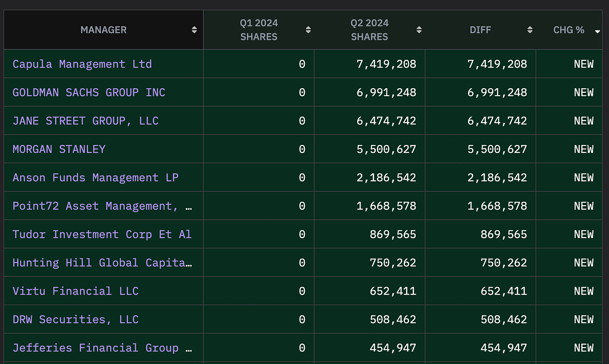609x364 pixels.
Task: Open the Jefferies Financial Group link
Action: [x=102, y=348]
